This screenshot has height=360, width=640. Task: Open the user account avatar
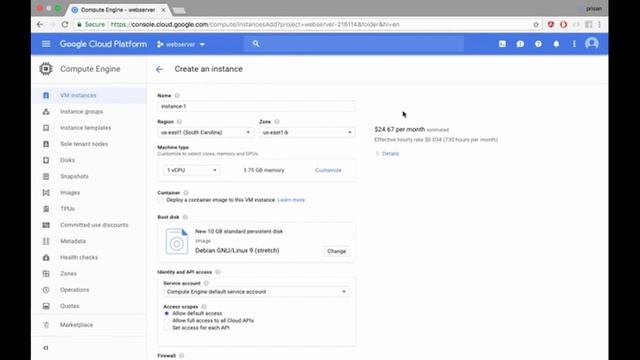(591, 44)
